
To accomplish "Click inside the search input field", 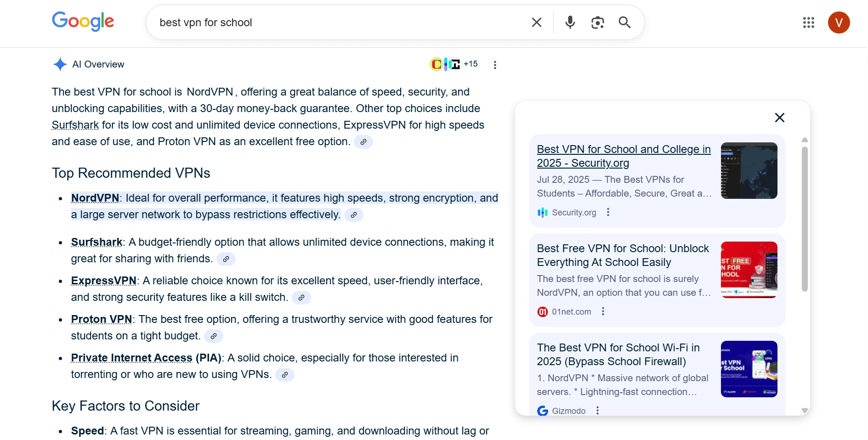I will pos(340,23).
